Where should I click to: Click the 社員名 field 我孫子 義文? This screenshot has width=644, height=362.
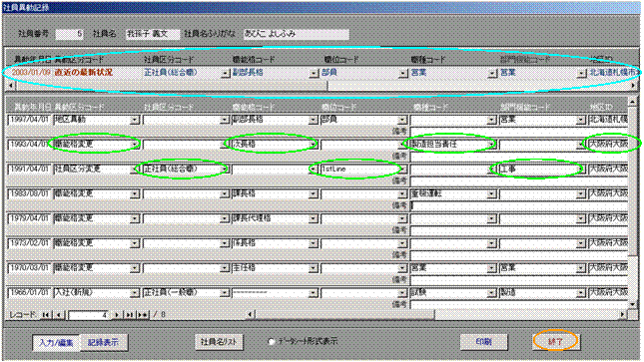(153, 34)
